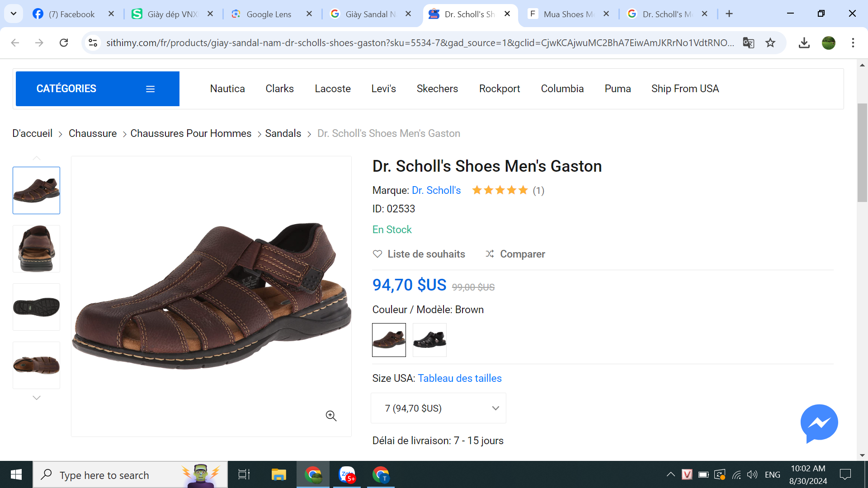Select the black color variant swatch
Viewport: 868px width, 488px height.
(429, 340)
